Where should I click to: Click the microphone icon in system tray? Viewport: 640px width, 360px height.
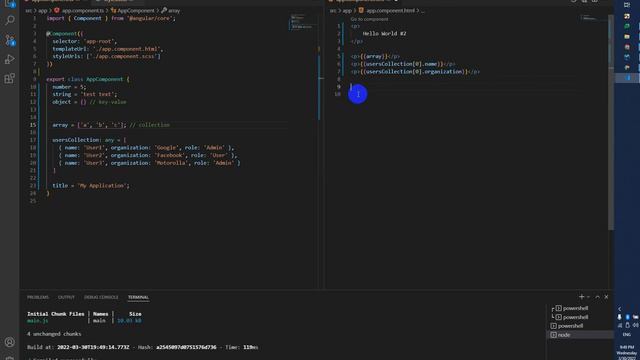620,317
